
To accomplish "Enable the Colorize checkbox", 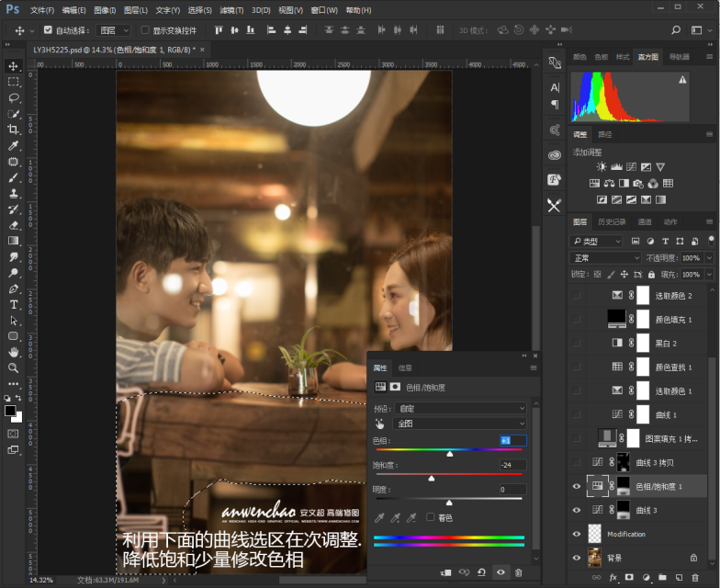I will 430,516.
